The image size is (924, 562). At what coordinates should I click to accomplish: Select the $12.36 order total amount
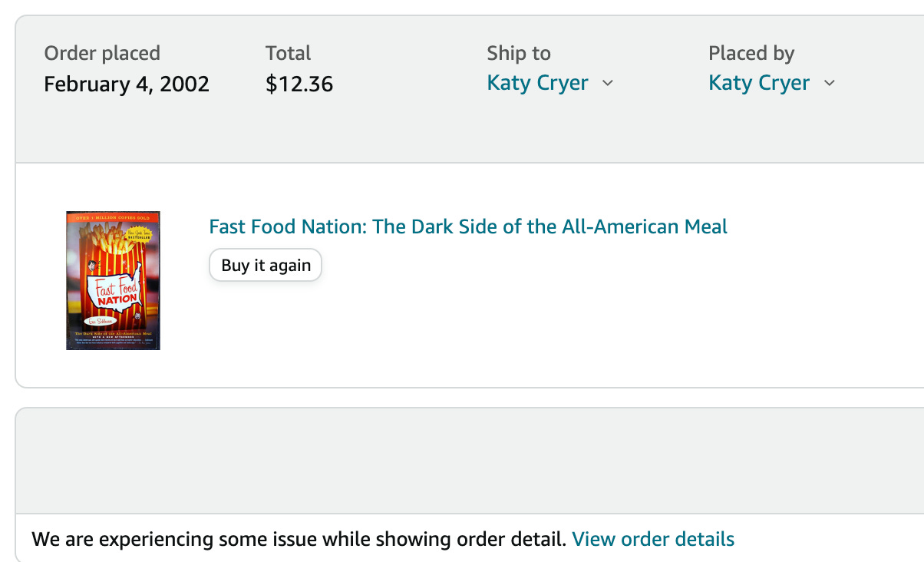(299, 84)
